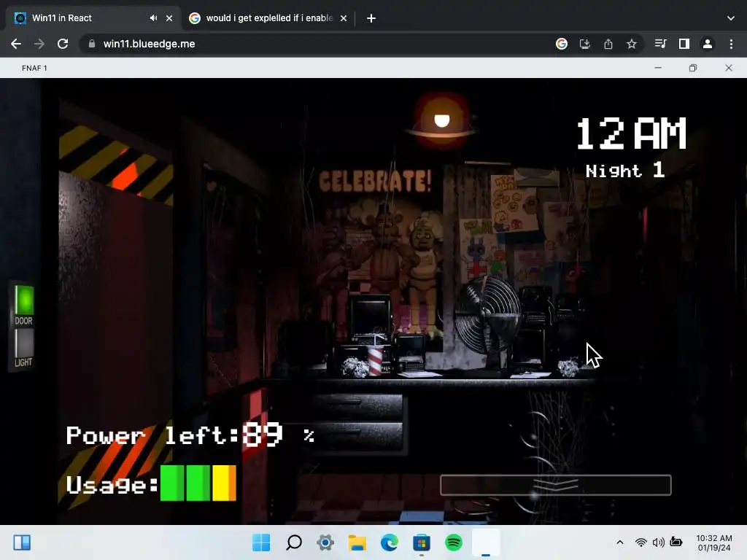Check battery status in system tray
747x560 pixels.
pyautogui.click(x=676, y=542)
